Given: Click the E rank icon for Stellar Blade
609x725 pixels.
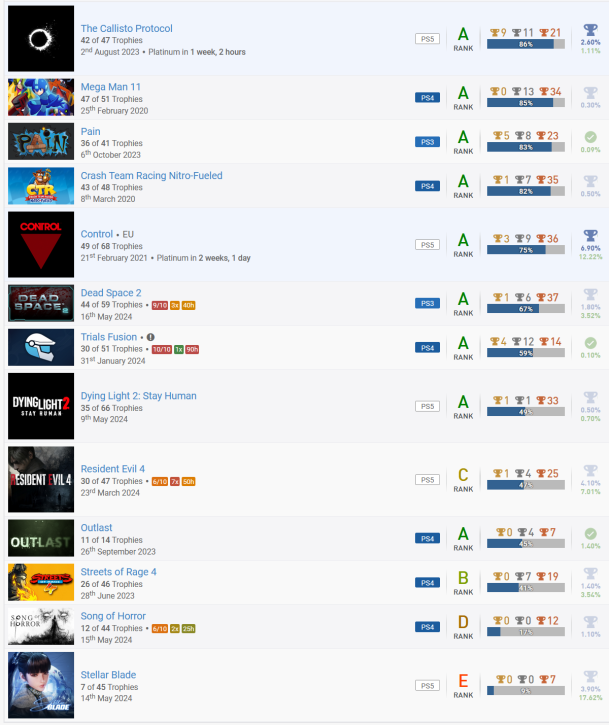Looking at the screenshot, I should (463, 681).
